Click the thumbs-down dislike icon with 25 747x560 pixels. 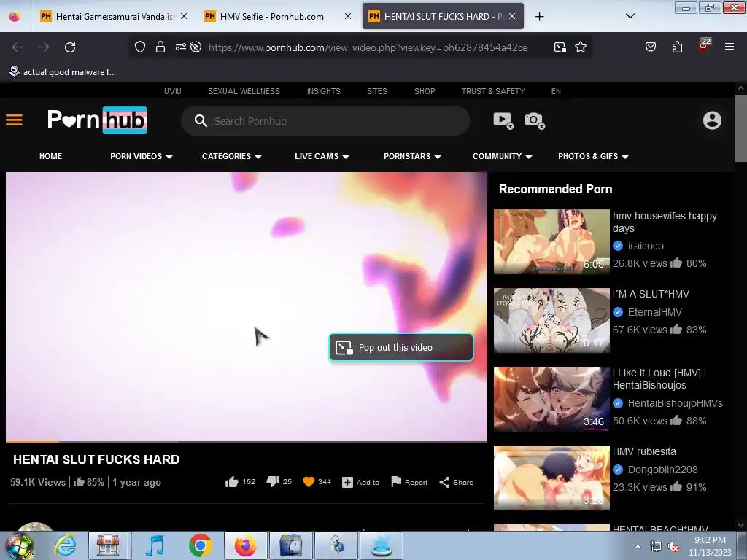(273, 482)
